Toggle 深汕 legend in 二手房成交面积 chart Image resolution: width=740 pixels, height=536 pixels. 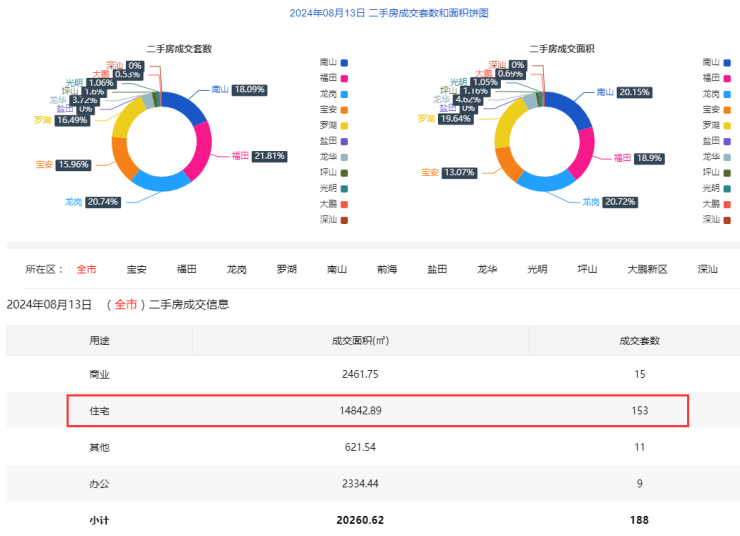pos(716,219)
